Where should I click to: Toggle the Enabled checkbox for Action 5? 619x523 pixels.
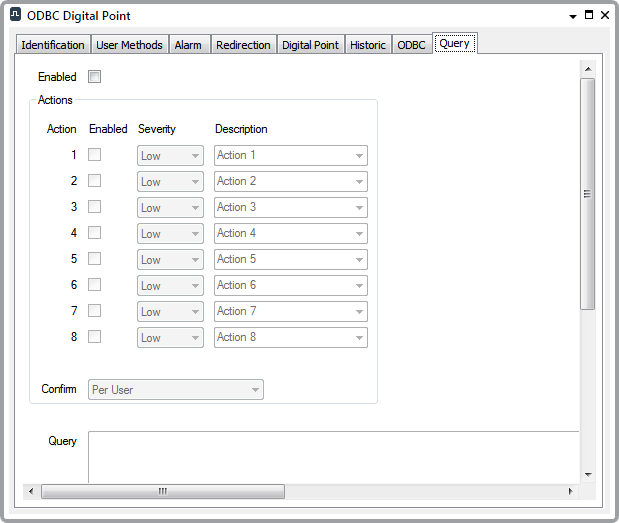(95, 259)
